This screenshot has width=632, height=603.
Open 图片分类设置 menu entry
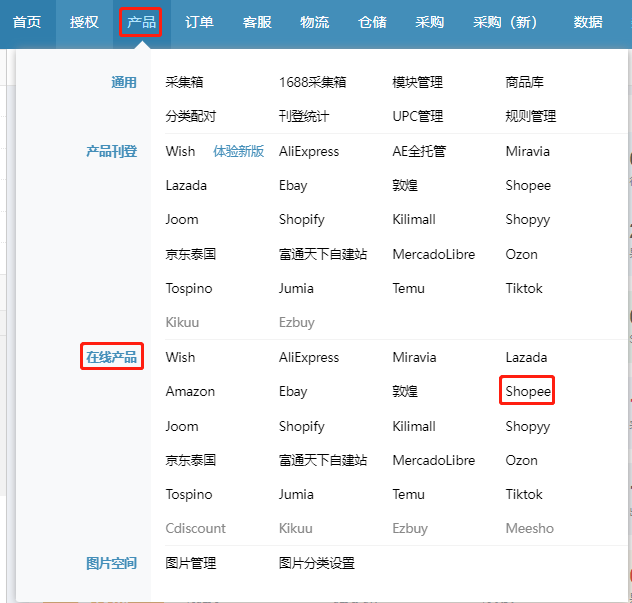click(316, 563)
